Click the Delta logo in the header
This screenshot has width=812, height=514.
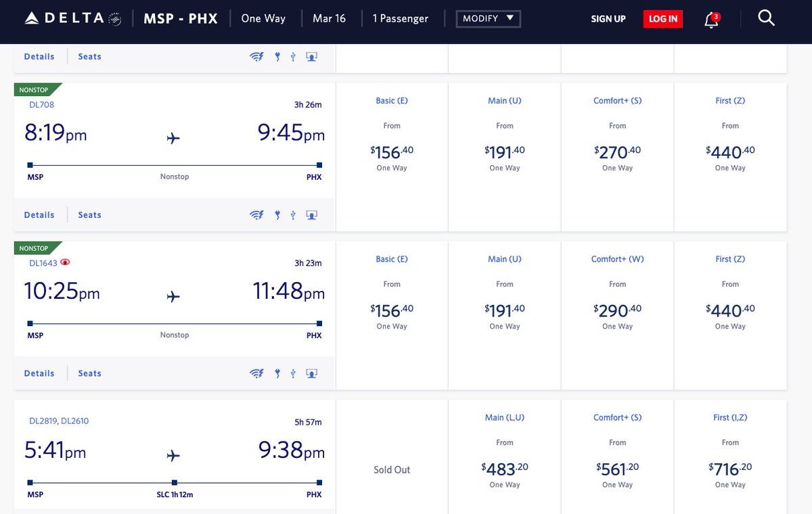(x=74, y=18)
